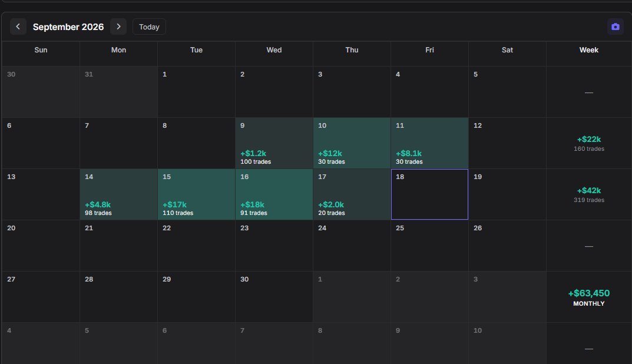The height and width of the screenshot is (364, 632).
Task: Open September 11 with +$8.1k profit
Action: [429, 143]
